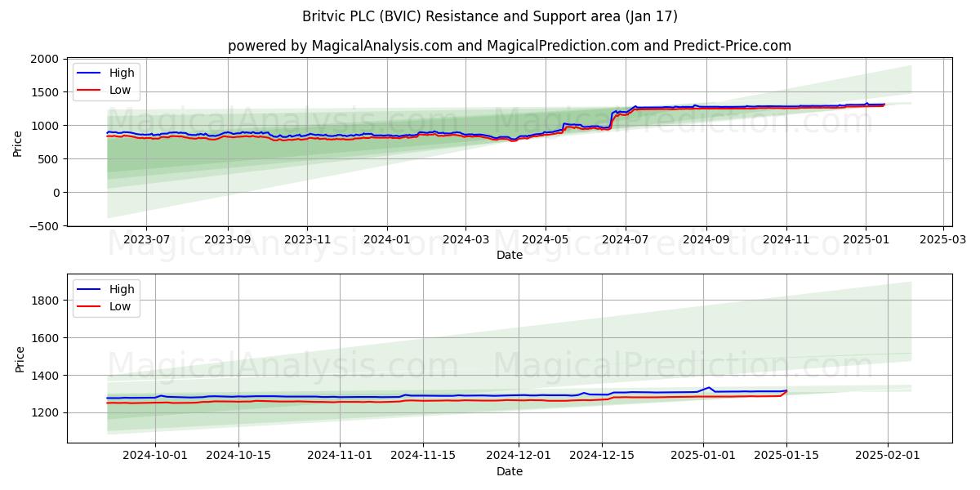Click the price jump near 2024-07 on the top chart

coord(612,118)
